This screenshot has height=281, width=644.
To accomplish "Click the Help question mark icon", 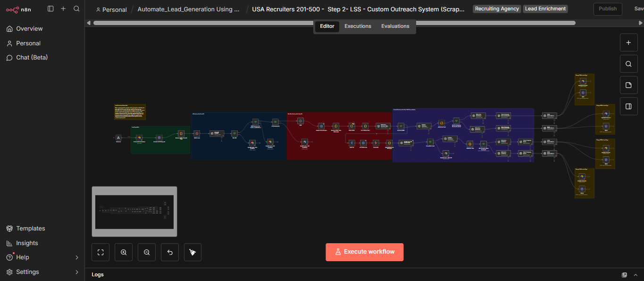I will coord(9,257).
